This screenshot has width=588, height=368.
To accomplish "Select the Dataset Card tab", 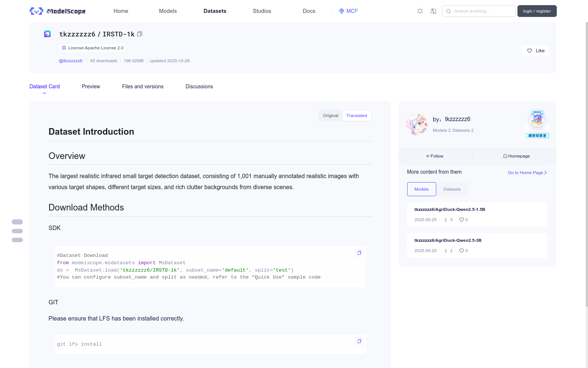I will pyautogui.click(x=44, y=86).
